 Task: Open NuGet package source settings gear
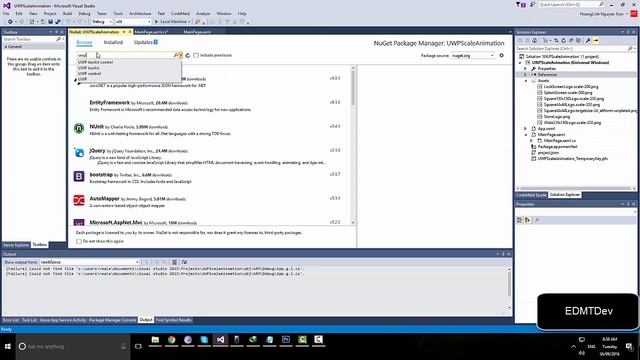[502, 55]
